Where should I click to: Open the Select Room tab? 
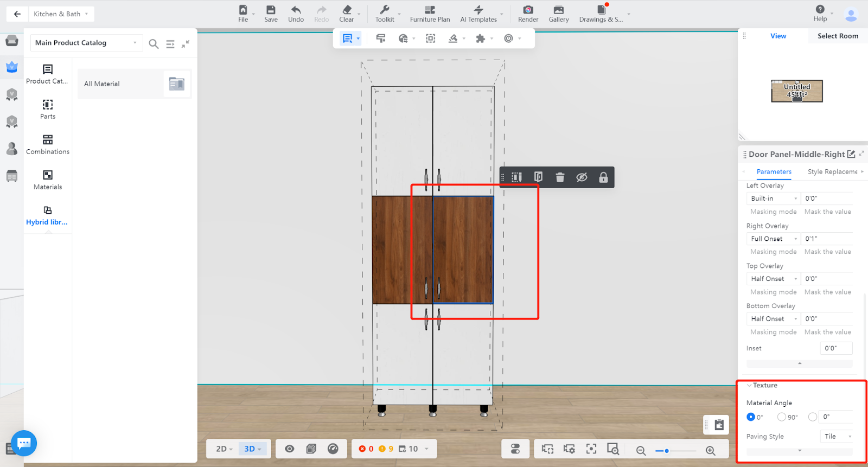[838, 36]
